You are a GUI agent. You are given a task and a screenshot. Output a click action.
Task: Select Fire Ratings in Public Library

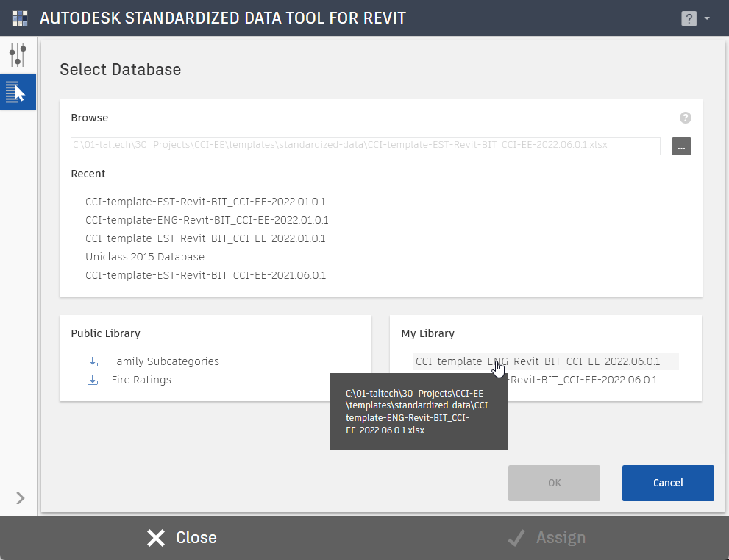click(x=141, y=380)
